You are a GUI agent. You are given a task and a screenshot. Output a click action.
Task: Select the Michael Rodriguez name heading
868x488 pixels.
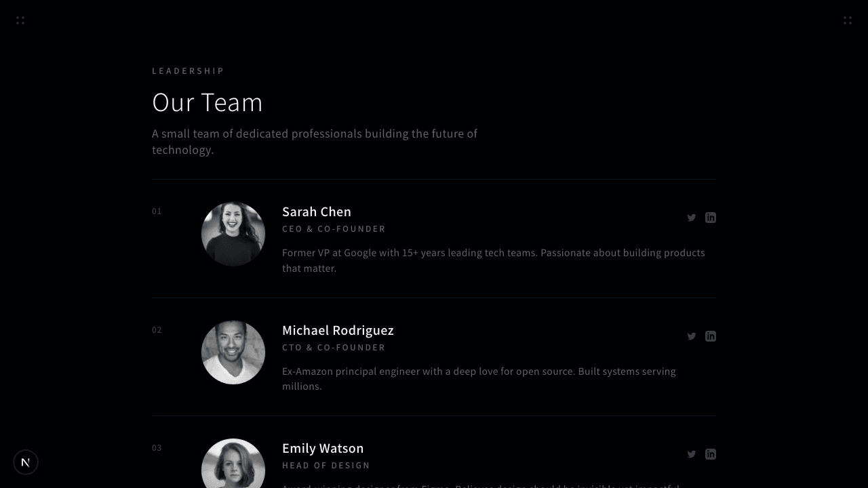tap(338, 330)
